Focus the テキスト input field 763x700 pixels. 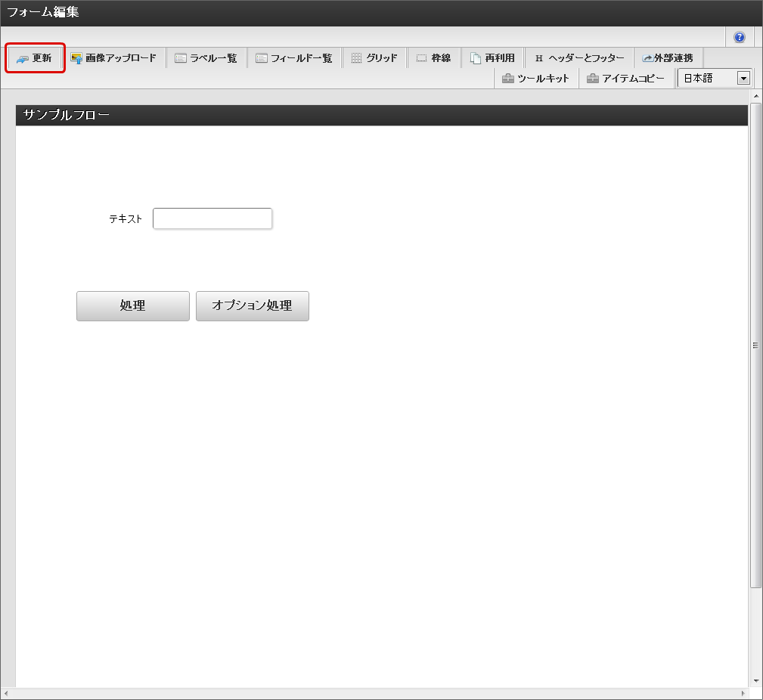click(x=212, y=218)
